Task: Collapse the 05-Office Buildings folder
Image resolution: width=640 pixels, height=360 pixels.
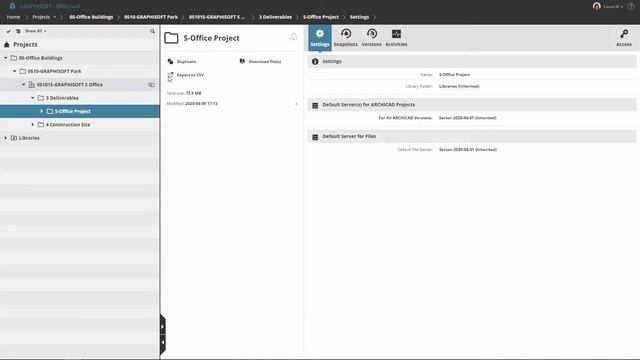Action: tap(6, 58)
